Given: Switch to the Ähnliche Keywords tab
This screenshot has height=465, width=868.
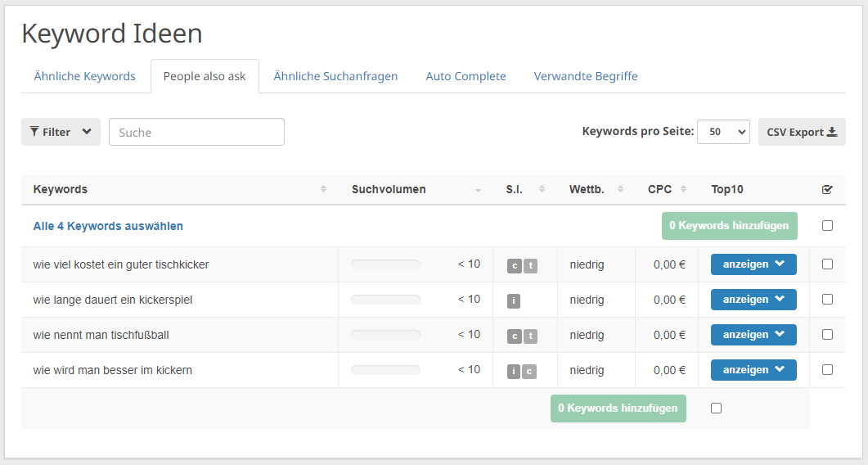Looking at the screenshot, I should click(x=85, y=76).
